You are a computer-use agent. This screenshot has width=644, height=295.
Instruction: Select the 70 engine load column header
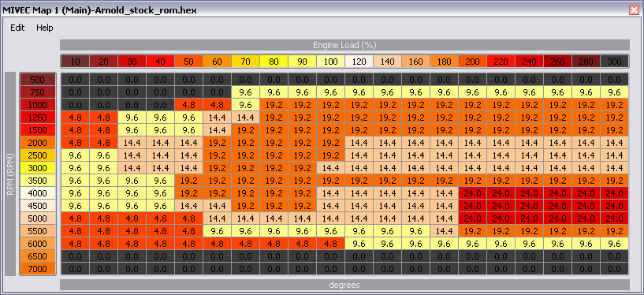tap(245, 62)
